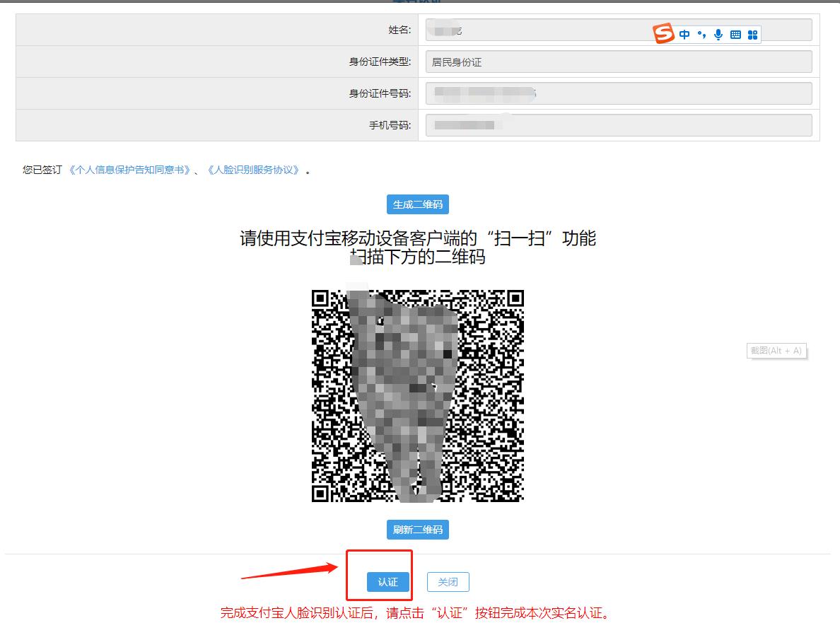
Task: Click the 生成二维码 button
Action: 418,204
